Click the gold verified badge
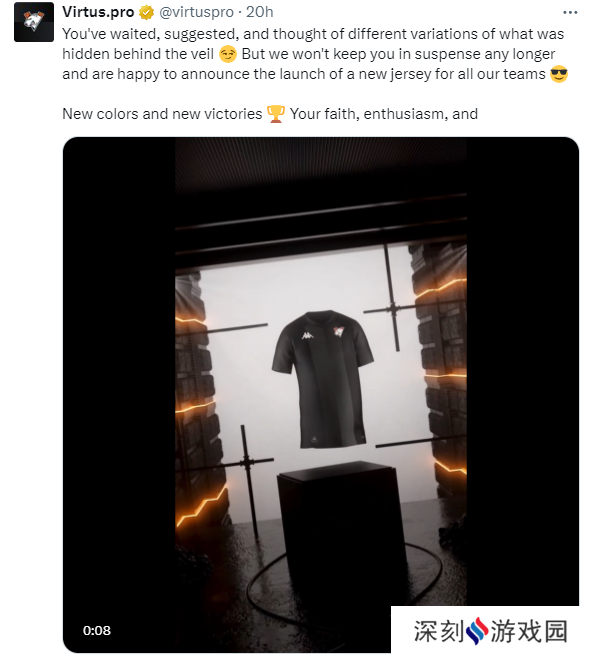 point(146,13)
